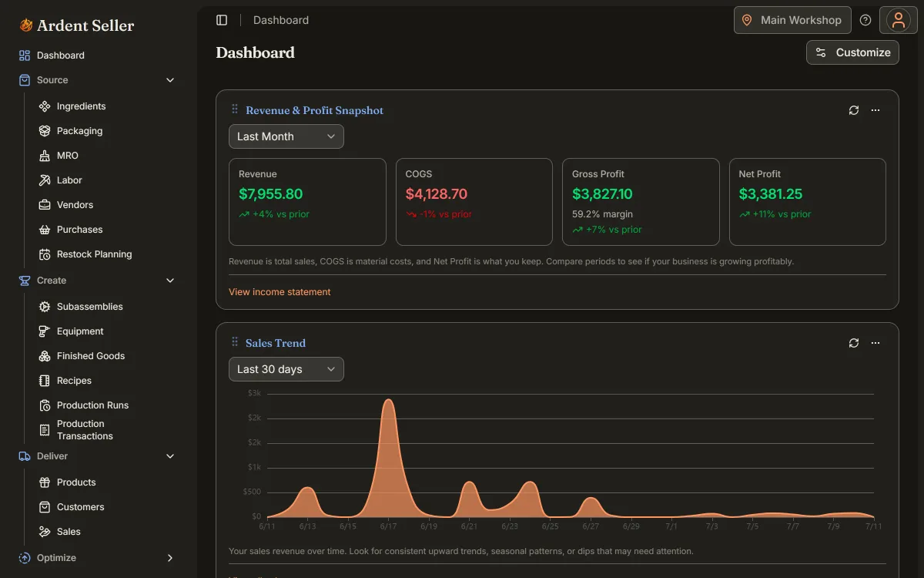
Task: Click the Ardent Seller flame logo
Action: pos(25,25)
